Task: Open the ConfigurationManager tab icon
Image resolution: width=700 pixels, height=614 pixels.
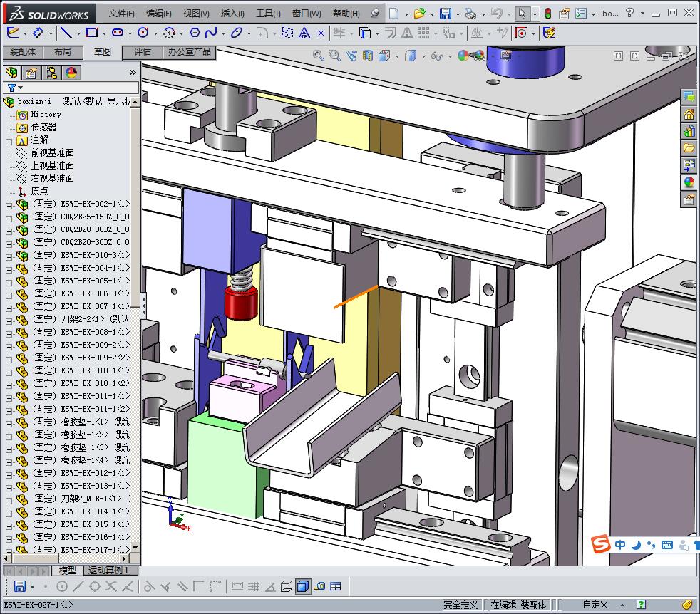Action: click(51, 73)
